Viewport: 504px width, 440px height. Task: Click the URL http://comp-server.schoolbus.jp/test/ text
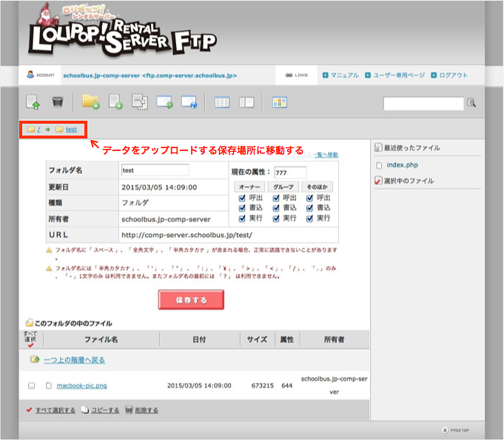coord(187,235)
